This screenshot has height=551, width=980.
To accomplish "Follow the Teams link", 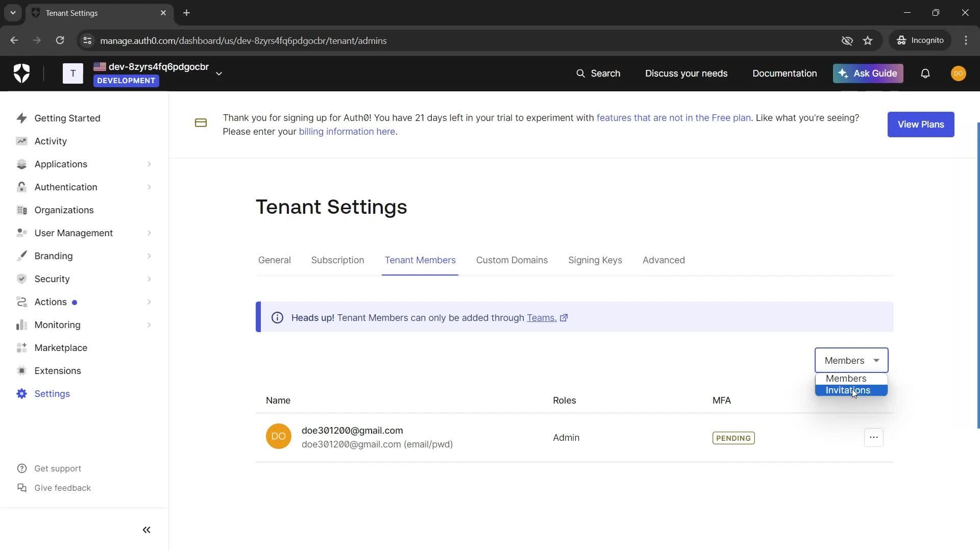I will pyautogui.click(x=541, y=318).
